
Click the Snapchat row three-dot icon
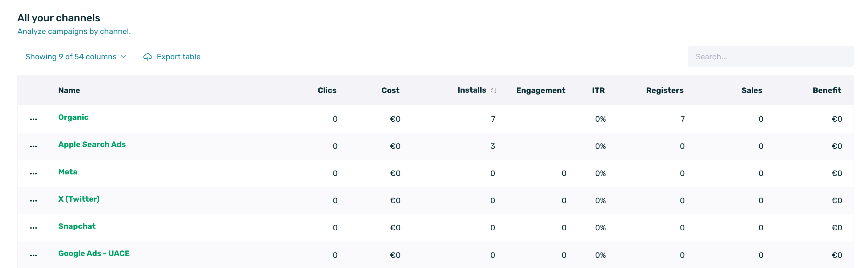33,228
